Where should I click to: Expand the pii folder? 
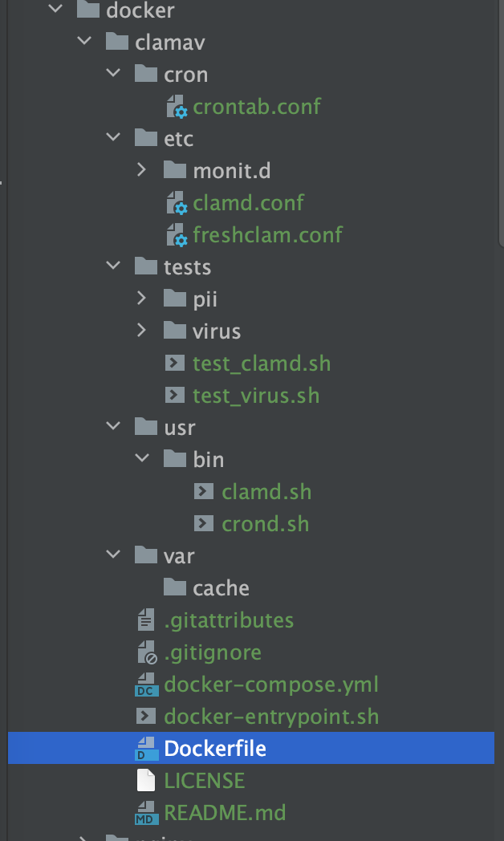142,299
